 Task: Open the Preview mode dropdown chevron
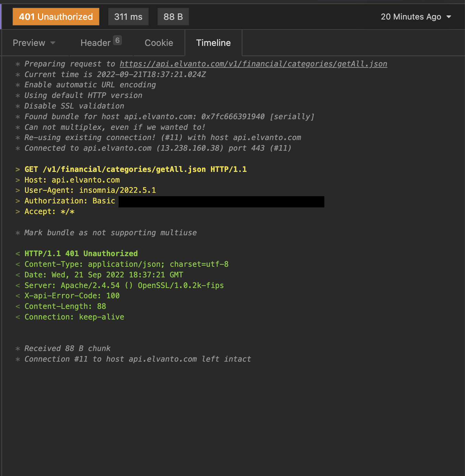click(x=53, y=43)
